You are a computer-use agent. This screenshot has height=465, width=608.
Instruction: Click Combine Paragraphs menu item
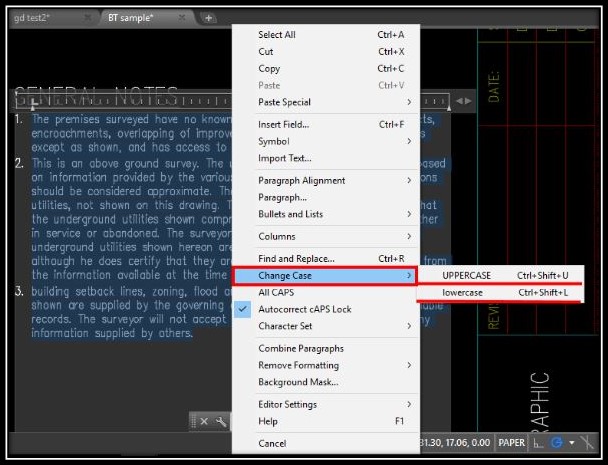[x=326, y=348]
